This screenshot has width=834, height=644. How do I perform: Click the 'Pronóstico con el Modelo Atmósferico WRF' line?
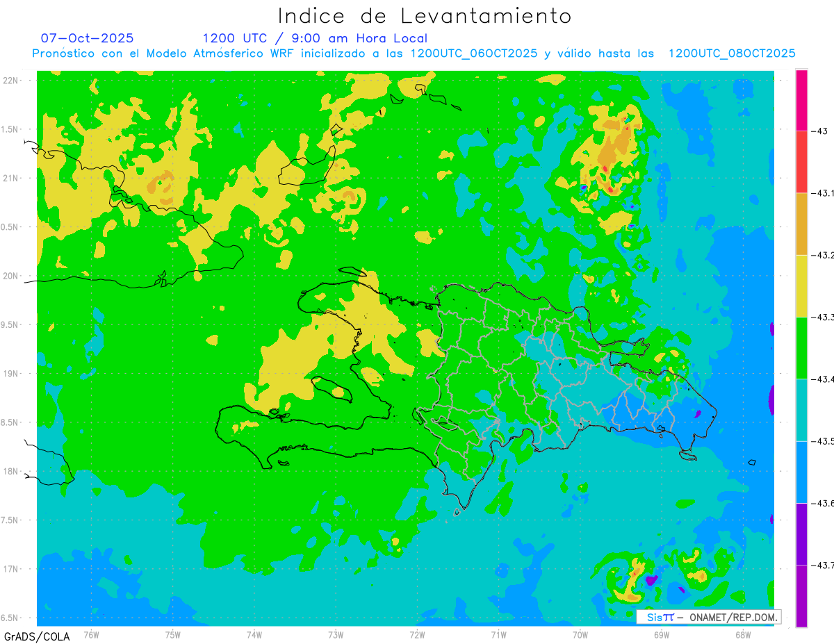pyautogui.click(x=414, y=53)
